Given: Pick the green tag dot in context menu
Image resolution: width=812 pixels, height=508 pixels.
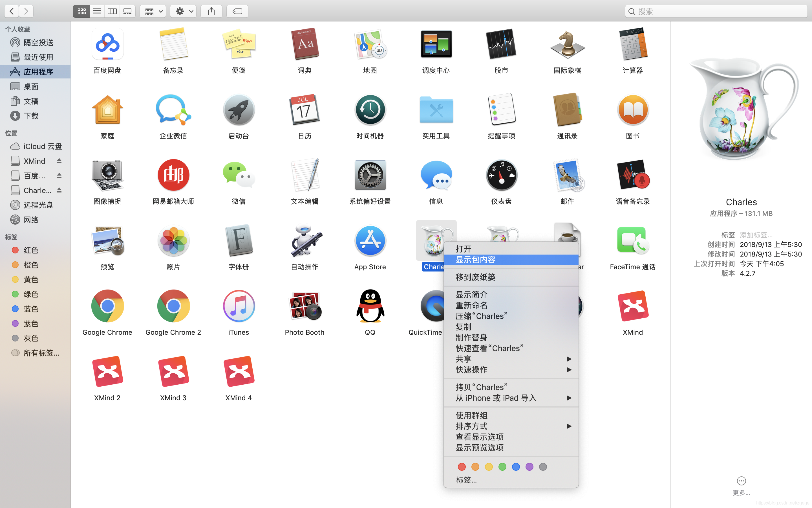Looking at the screenshot, I should pos(502,467).
